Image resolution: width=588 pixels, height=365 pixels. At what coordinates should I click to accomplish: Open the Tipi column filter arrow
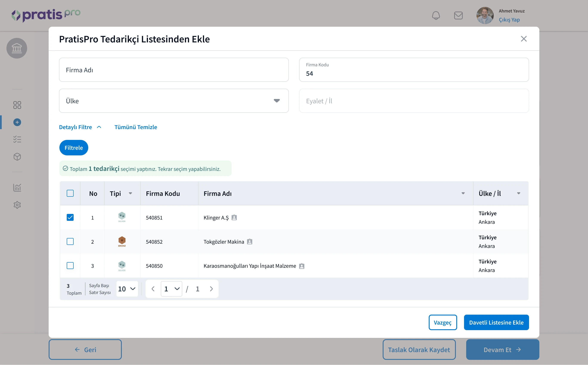130,193
